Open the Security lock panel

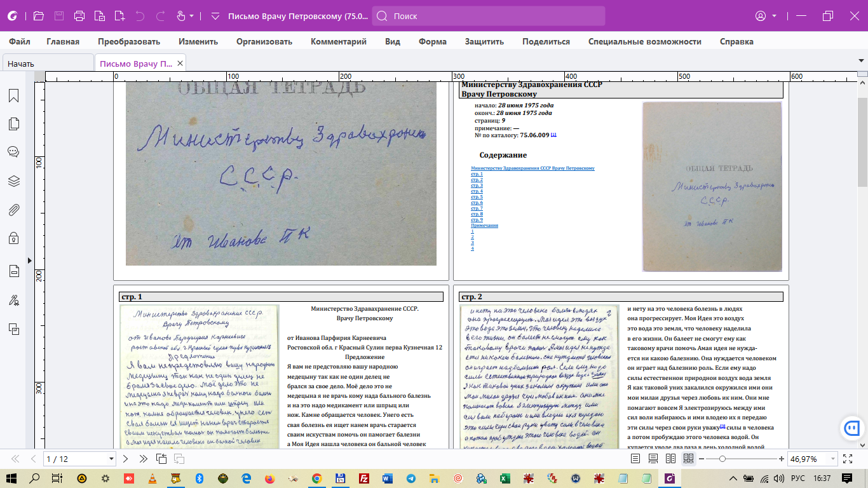pos(13,238)
